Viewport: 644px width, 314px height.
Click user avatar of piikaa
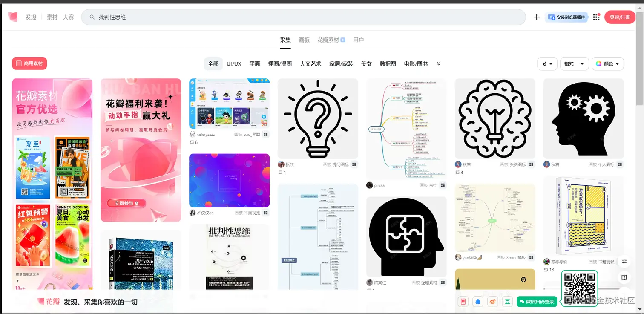(369, 185)
